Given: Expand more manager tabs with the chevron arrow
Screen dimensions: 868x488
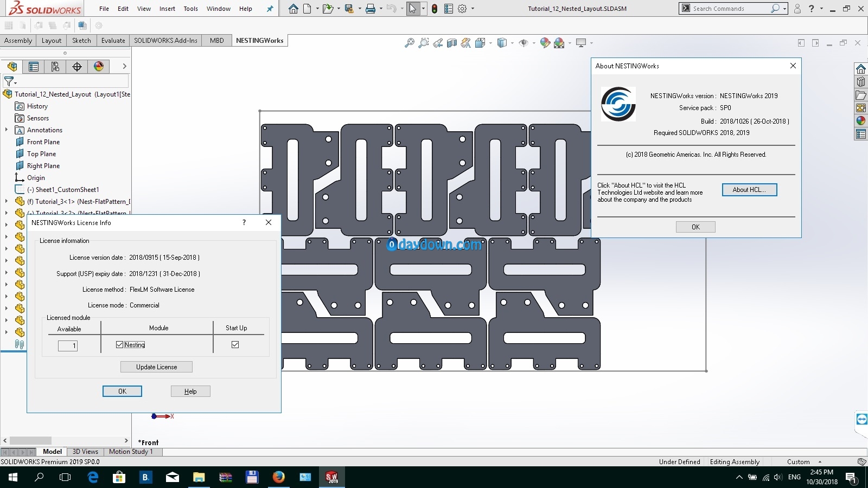Looking at the screenshot, I should pos(124,66).
